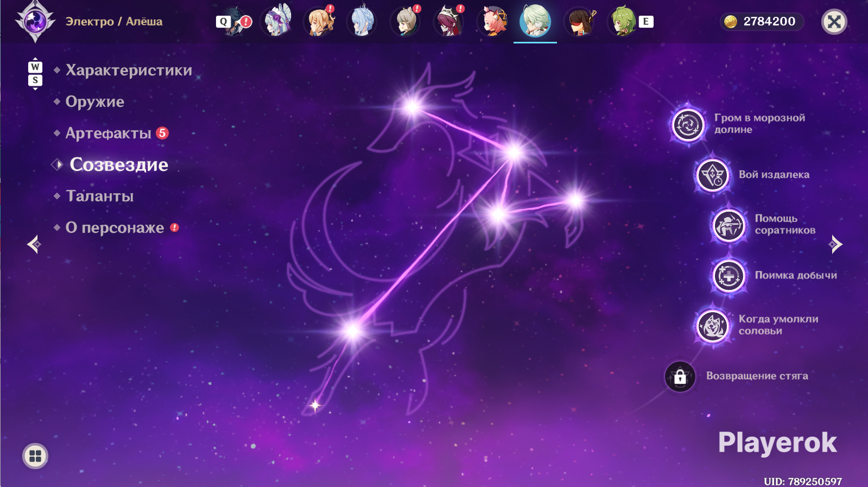Open constellation icon Бой издалека
The height and width of the screenshot is (487, 868).
coord(713,175)
